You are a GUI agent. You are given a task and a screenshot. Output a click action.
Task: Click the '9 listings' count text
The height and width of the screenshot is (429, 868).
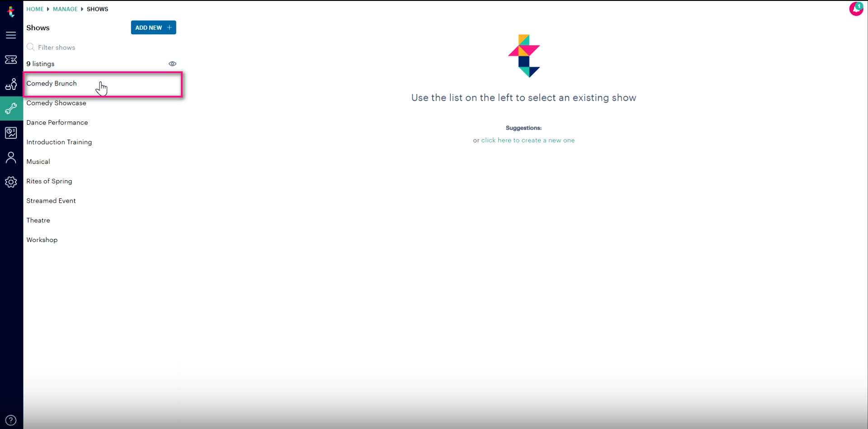[x=40, y=64]
